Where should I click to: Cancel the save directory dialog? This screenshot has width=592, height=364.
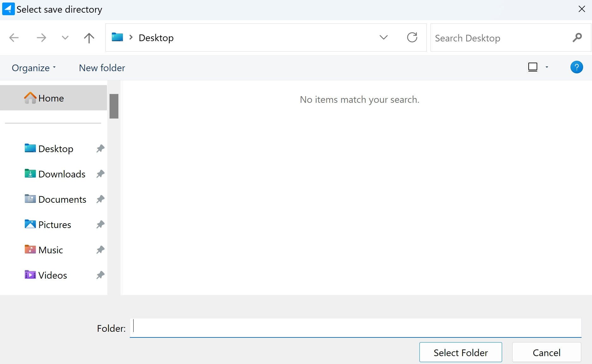click(x=546, y=352)
